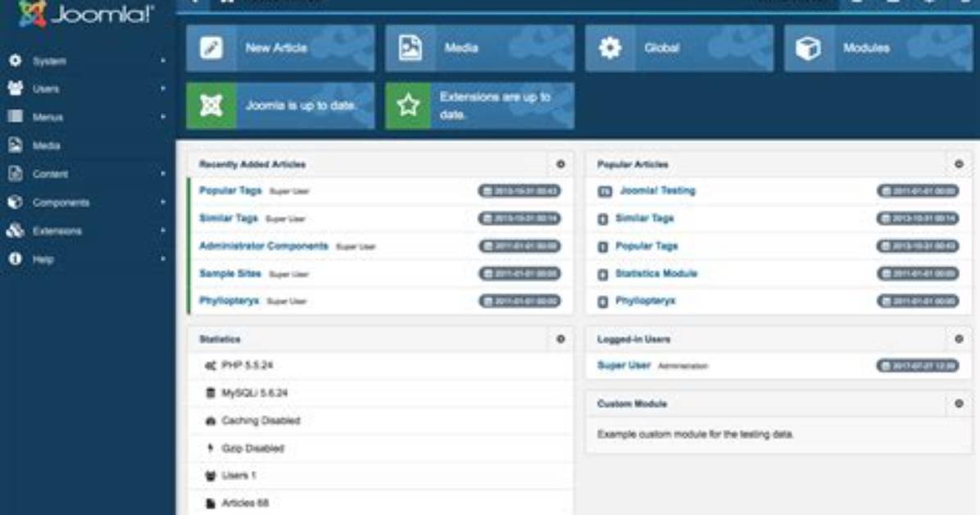
Task: Expand the Content submenu arrow
Action: tap(163, 174)
